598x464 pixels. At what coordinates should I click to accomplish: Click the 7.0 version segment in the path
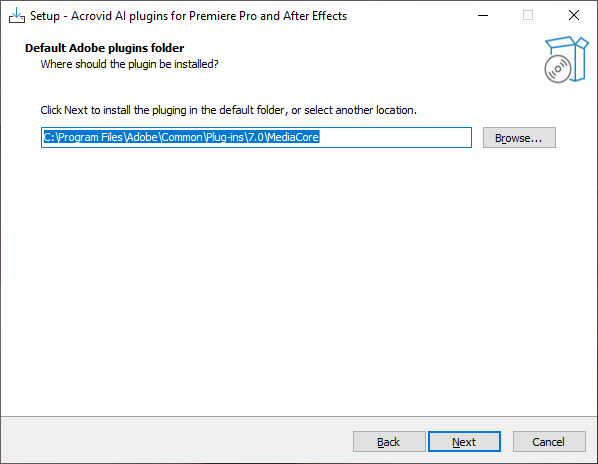tap(256, 137)
